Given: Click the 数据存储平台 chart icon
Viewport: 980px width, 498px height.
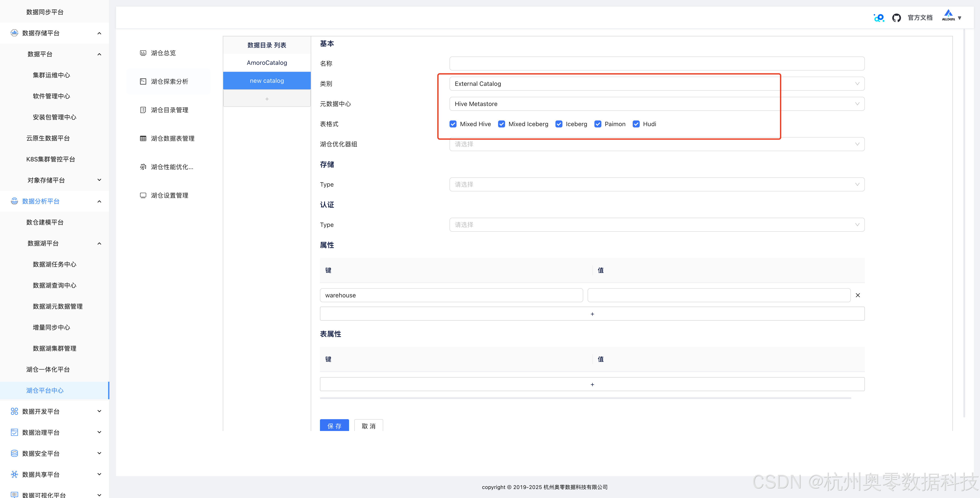Looking at the screenshot, I should pos(14,33).
